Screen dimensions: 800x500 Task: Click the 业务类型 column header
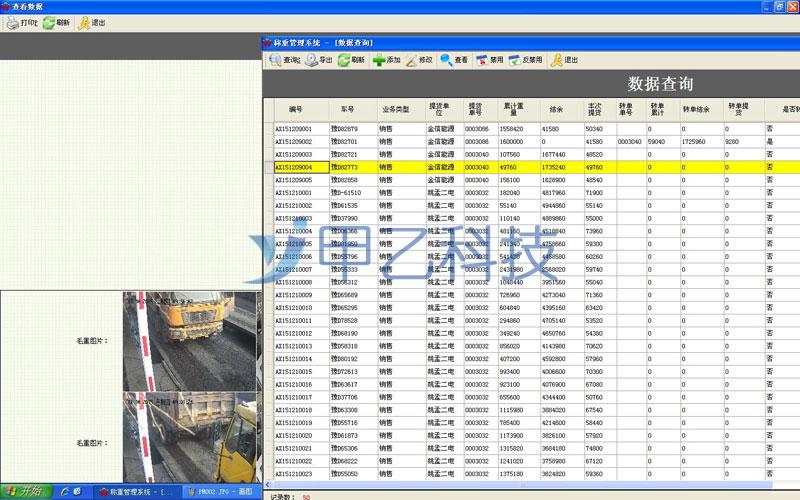pos(396,108)
